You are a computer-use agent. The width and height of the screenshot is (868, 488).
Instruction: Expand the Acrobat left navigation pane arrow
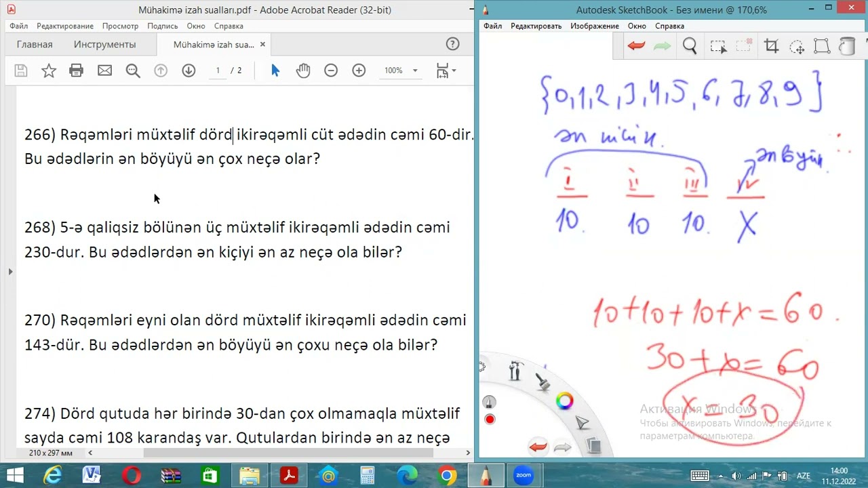coord(10,271)
